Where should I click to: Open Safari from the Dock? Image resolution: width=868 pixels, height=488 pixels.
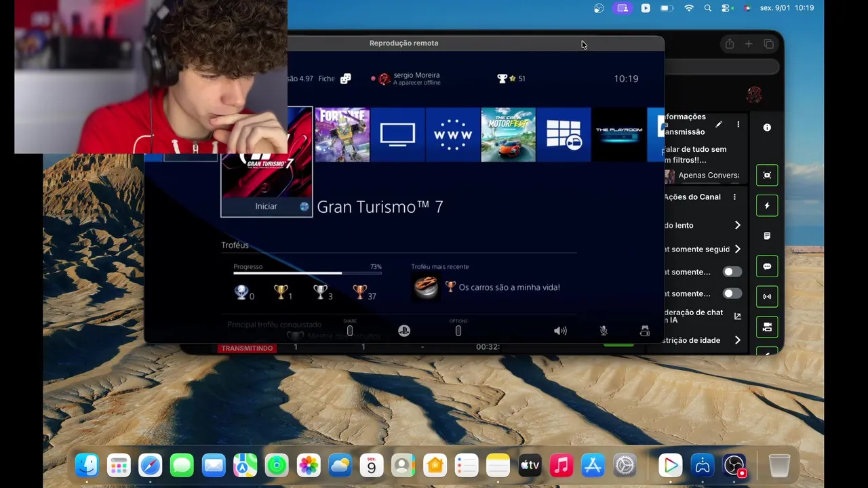click(x=150, y=466)
